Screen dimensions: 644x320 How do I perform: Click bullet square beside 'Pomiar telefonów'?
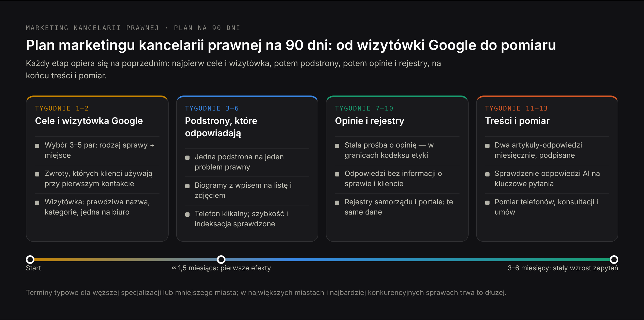(487, 203)
